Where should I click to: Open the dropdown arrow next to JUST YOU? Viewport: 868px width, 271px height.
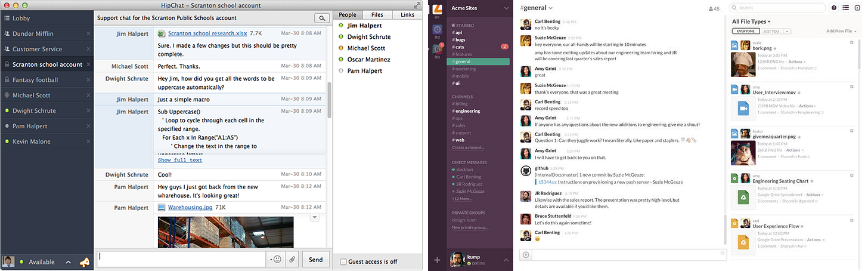787,31
